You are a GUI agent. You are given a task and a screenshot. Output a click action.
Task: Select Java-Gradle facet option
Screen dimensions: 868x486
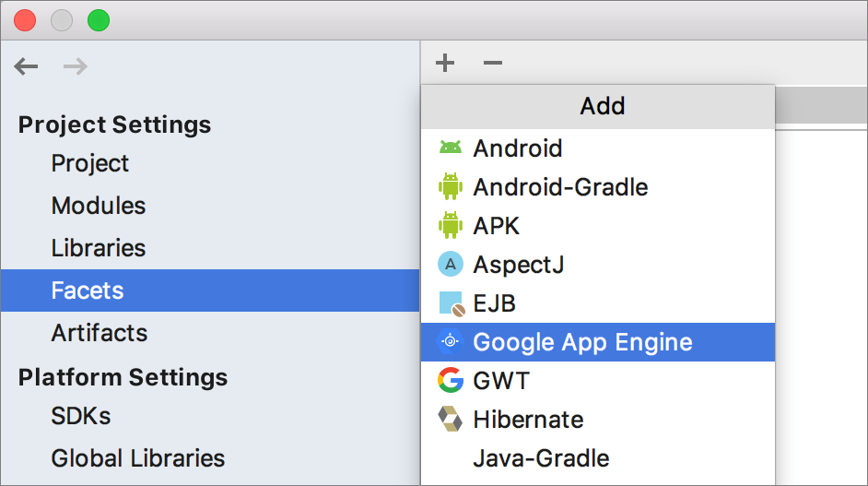tap(541, 458)
